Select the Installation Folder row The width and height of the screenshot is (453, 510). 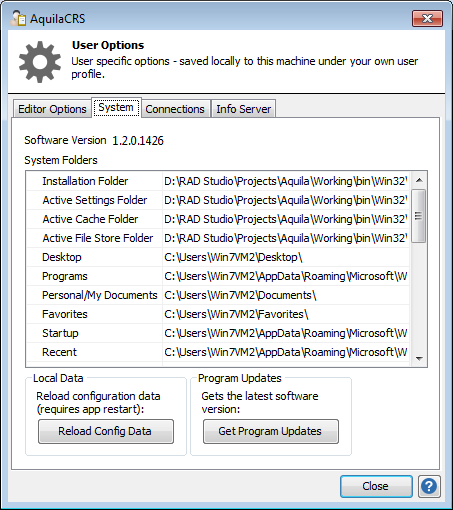pyautogui.click(x=218, y=181)
